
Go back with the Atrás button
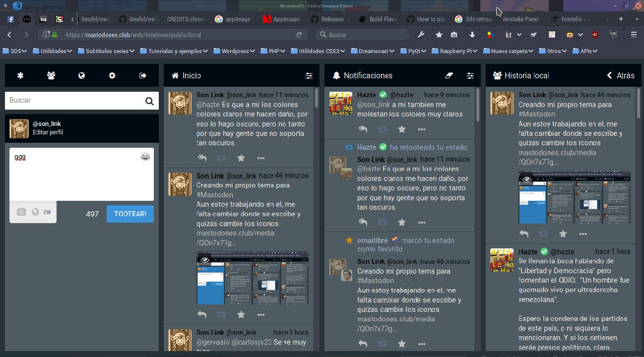pyautogui.click(x=621, y=75)
